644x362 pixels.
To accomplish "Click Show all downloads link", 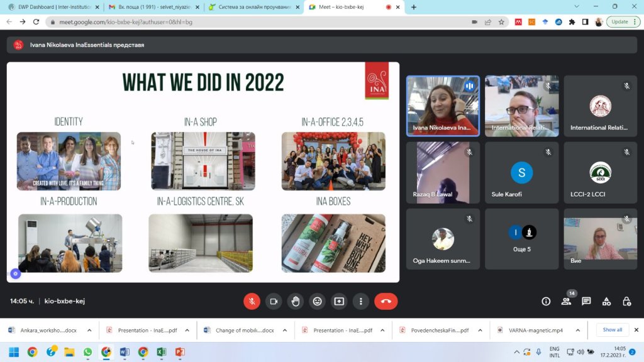I will [x=612, y=329].
